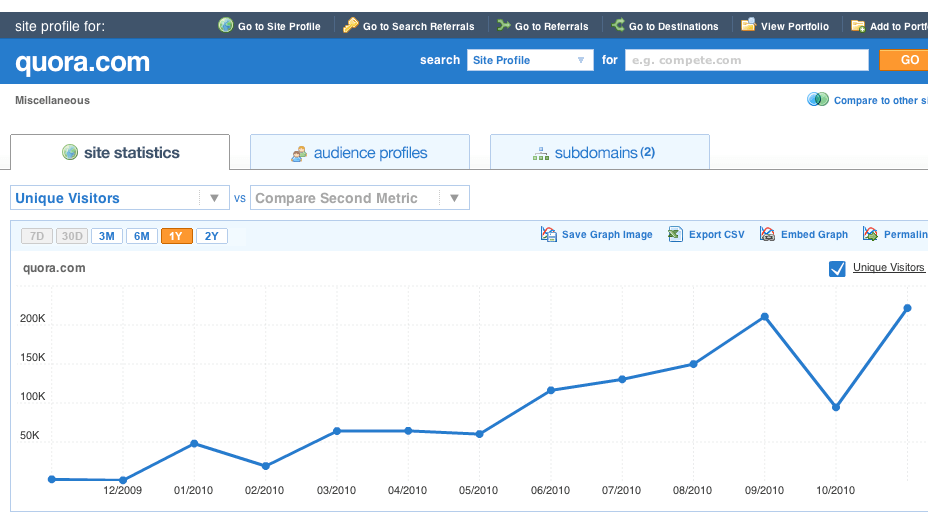
Task: Click the Export CSV spreadsheet icon
Action: pos(676,234)
